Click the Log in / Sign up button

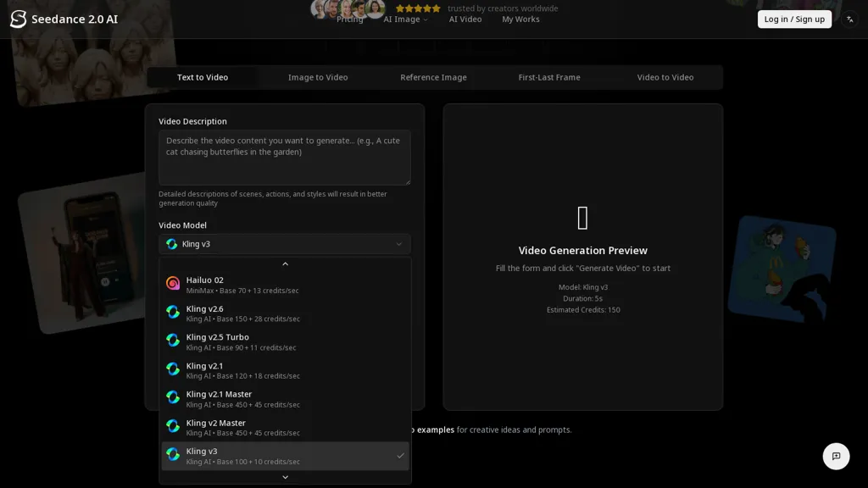[794, 19]
